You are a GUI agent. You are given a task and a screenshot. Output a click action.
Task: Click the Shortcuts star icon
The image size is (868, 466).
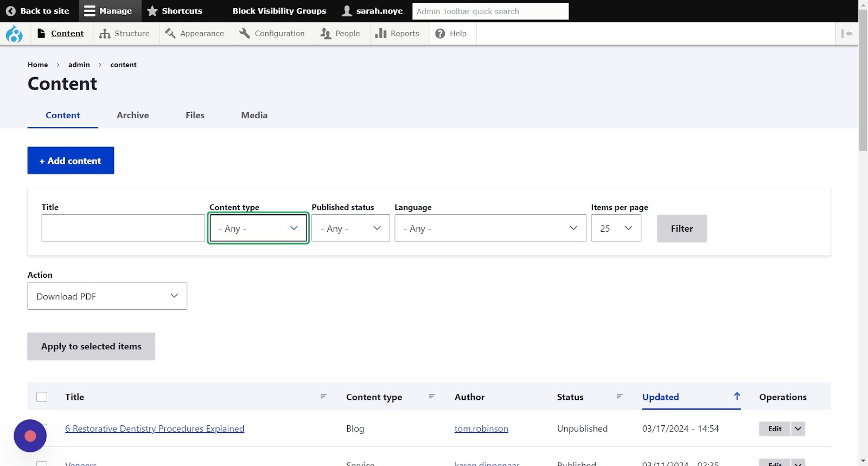click(x=152, y=11)
